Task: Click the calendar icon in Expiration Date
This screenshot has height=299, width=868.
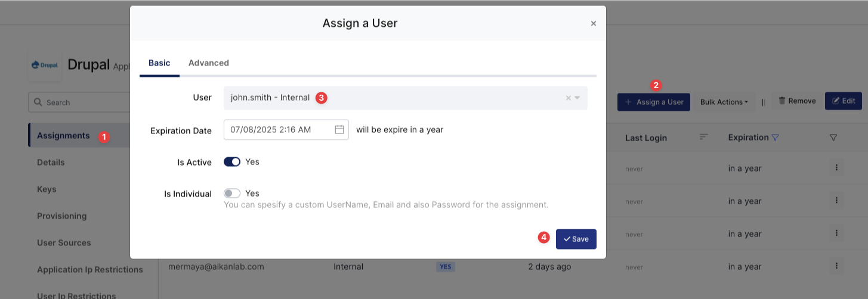Action: 339,129
